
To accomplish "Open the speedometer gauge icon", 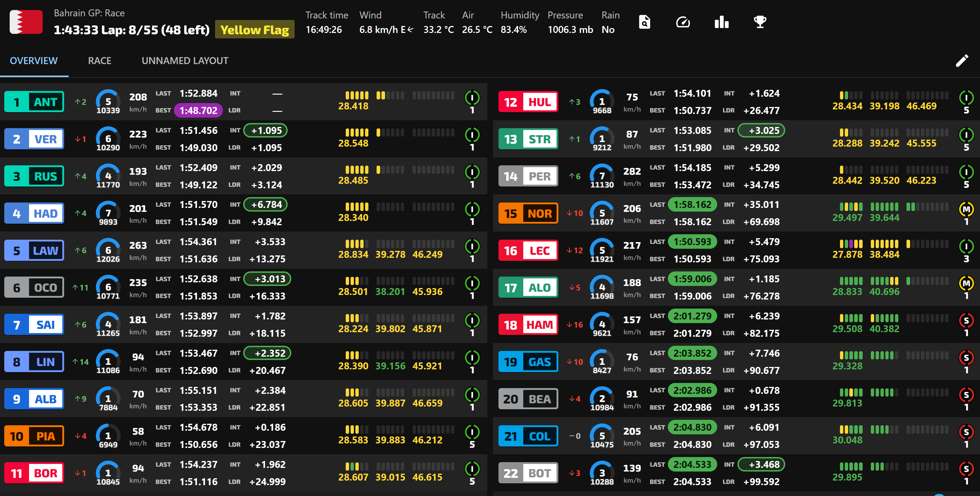I will point(683,22).
